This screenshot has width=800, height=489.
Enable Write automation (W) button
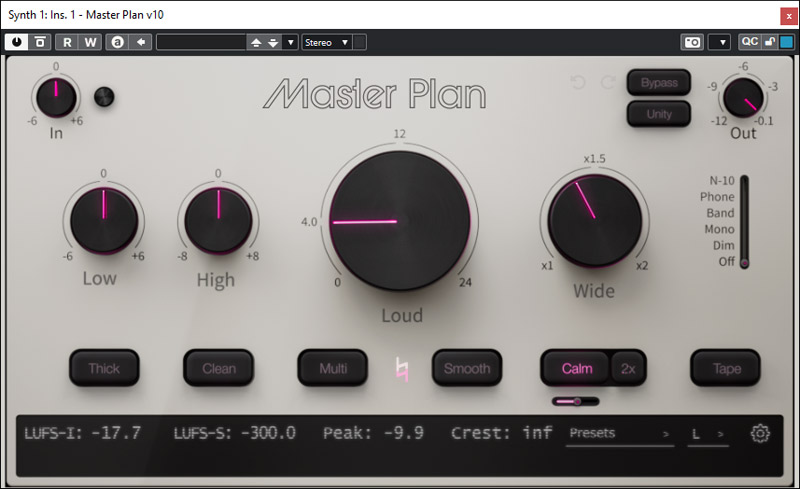(90, 42)
